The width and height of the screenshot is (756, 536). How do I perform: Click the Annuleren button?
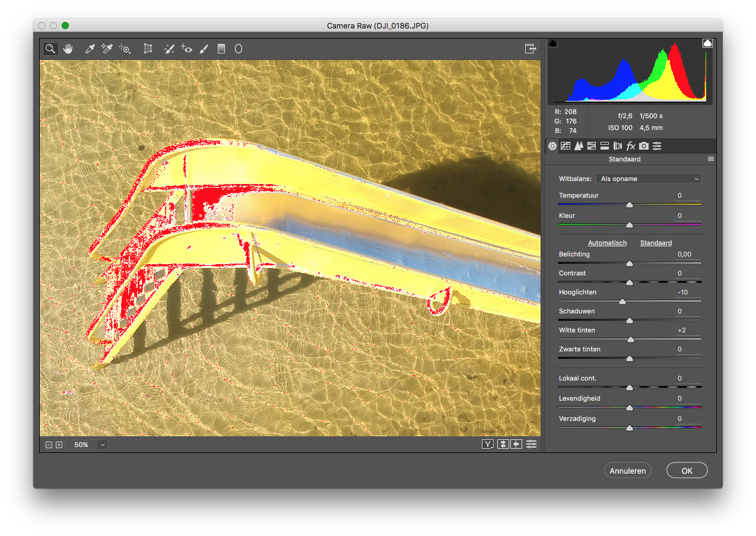coord(628,471)
